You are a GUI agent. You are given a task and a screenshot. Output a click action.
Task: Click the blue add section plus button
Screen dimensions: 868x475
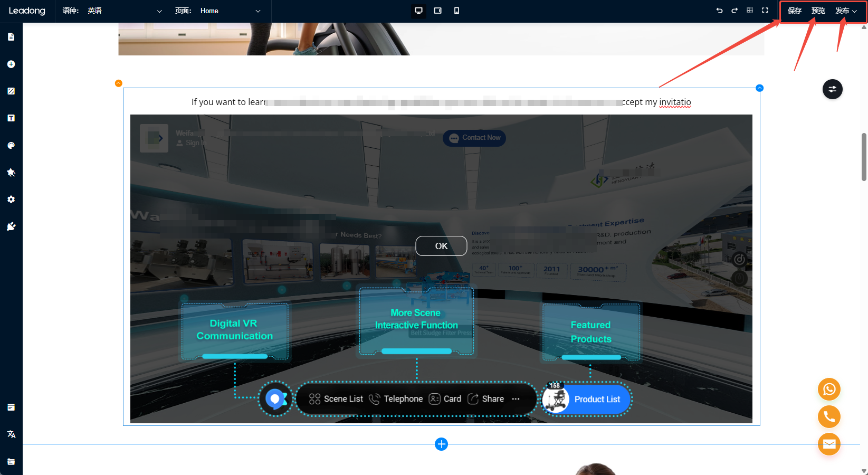[442, 444]
